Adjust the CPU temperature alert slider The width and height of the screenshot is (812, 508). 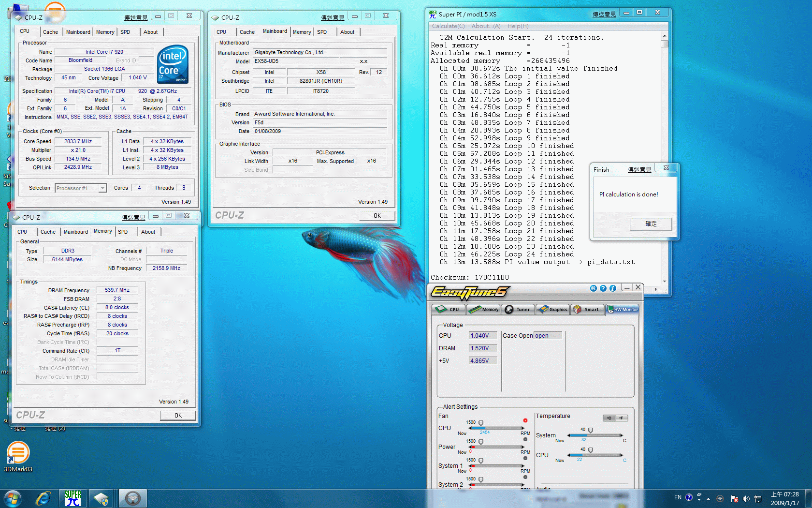(590, 450)
